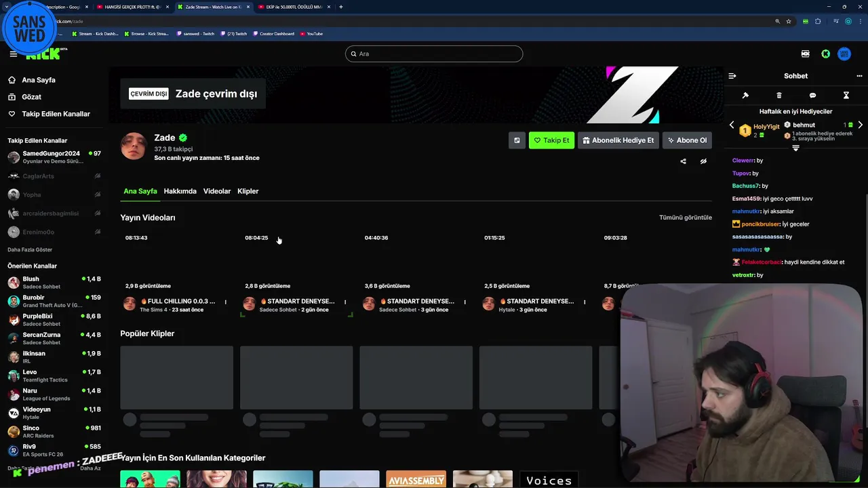This screenshot has height=488, width=868.
Task: Click the hourglass slow-mode icon
Action: pyautogui.click(x=846, y=96)
